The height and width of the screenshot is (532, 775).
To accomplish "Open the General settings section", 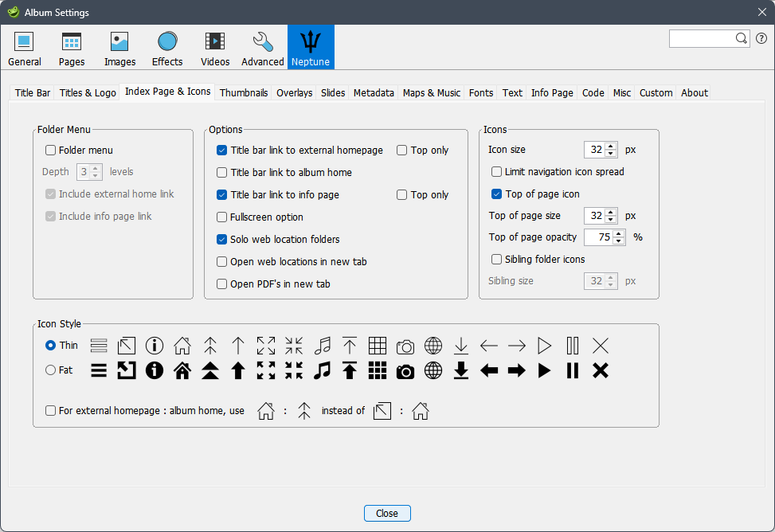I will point(24,48).
